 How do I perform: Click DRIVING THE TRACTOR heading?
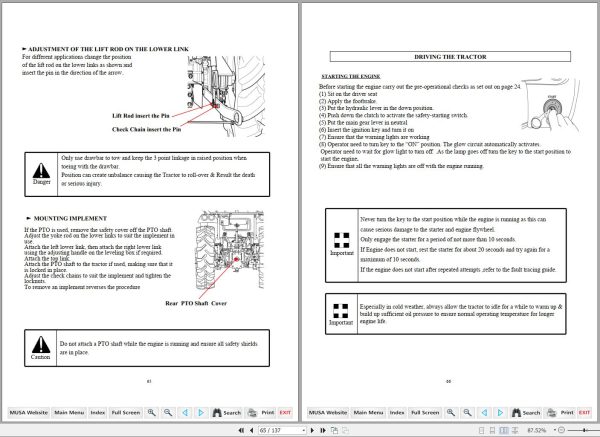click(x=450, y=57)
